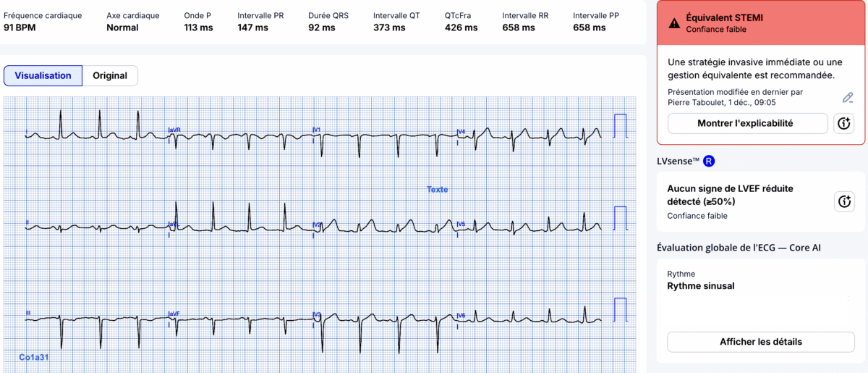This screenshot has width=868, height=373.
Task: Switch to the Original view
Action: tap(110, 76)
